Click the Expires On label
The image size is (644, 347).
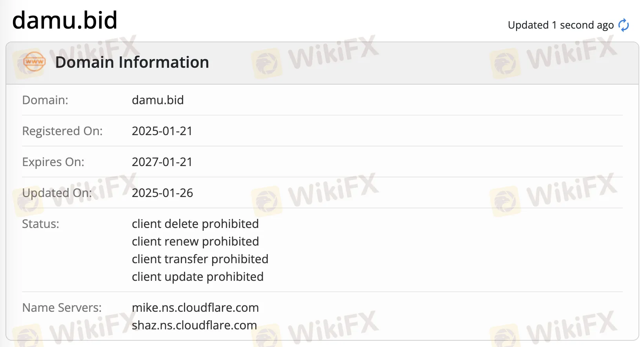coord(53,162)
